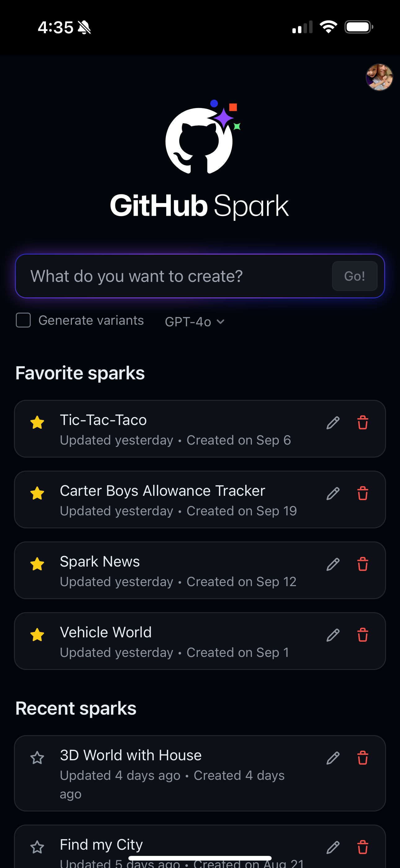
Task: Unstar the Spark News favorite
Action: tap(37, 564)
